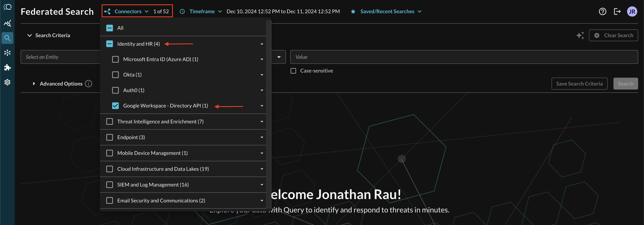Click the AI sparkle icon near Clear Search

[x=580, y=35]
